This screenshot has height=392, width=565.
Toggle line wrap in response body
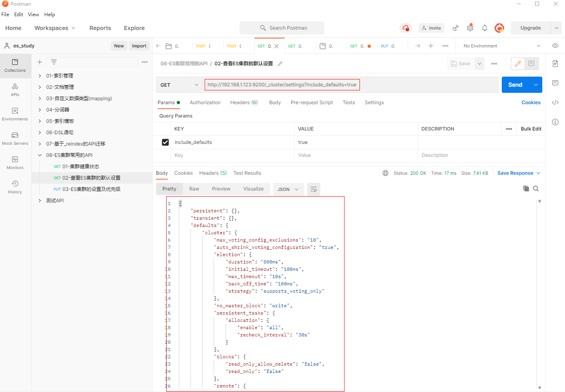pos(313,189)
